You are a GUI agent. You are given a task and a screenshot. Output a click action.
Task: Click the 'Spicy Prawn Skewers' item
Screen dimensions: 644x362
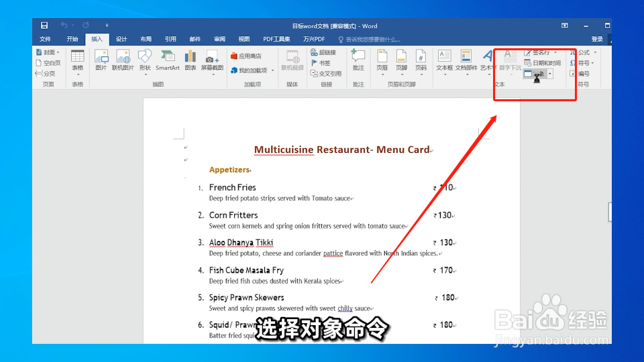246,298
